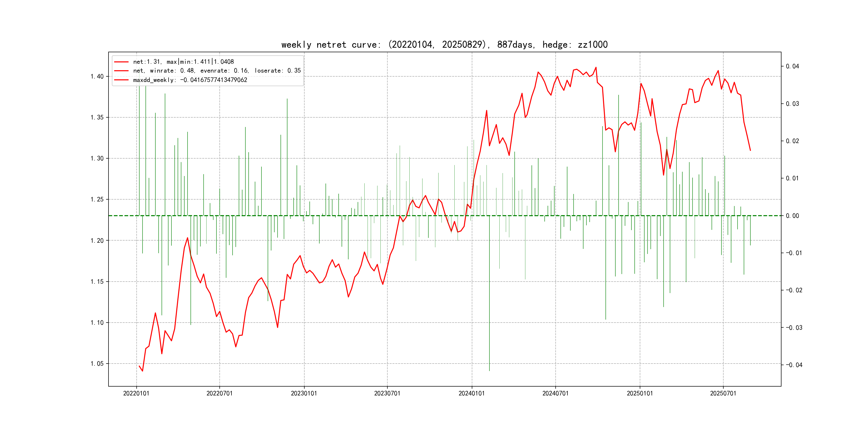868x434 pixels.
Task: Click the red line swatch beside maxdd_weekly
Action: (121, 80)
